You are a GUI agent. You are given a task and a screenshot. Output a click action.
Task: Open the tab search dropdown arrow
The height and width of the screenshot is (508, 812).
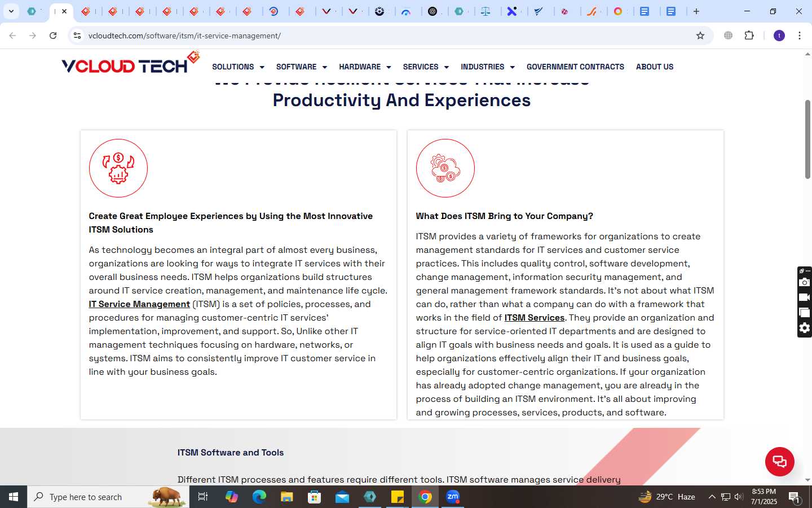click(11, 11)
